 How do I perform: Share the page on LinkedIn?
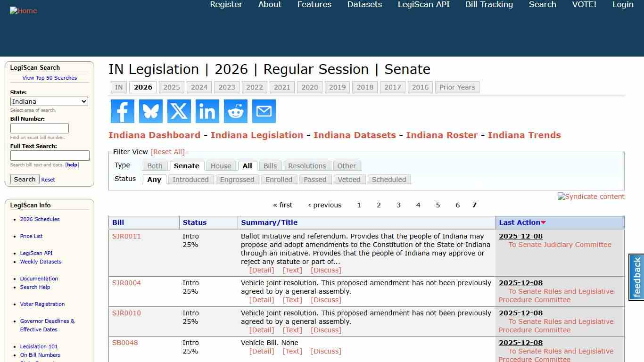point(207,111)
